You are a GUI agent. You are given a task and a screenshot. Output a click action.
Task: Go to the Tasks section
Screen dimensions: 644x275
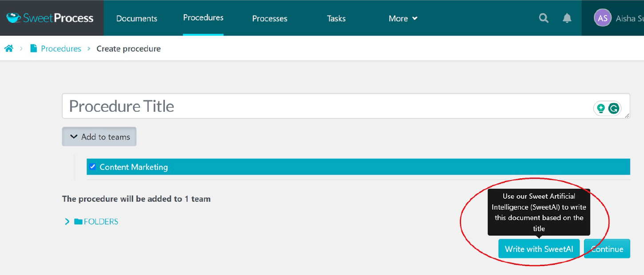[336, 19]
